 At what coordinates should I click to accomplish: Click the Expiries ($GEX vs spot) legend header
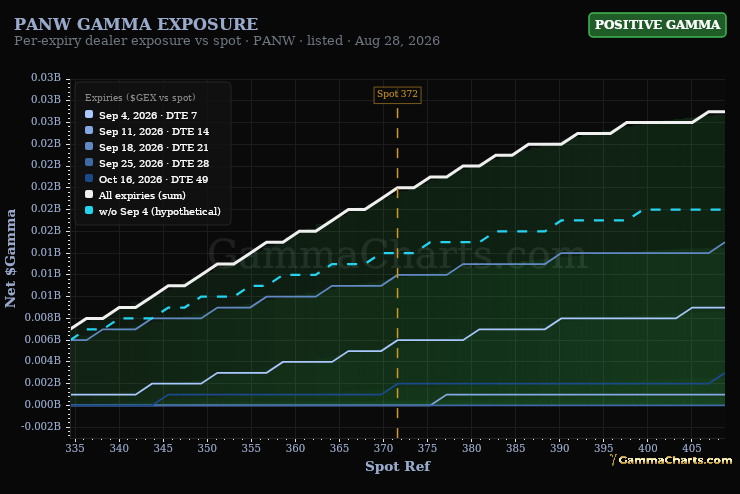tap(140, 98)
